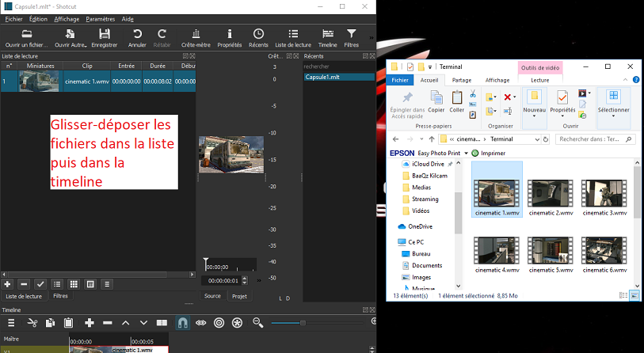The height and width of the screenshot is (353, 644).
Task: Click Ouvrir Autre toolbar icon
Action: coord(70,39)
